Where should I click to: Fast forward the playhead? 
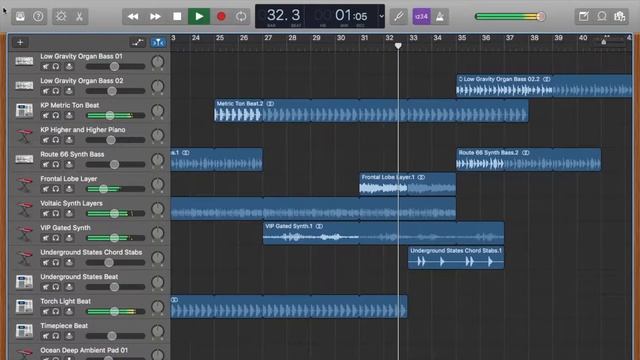(155, 16)
